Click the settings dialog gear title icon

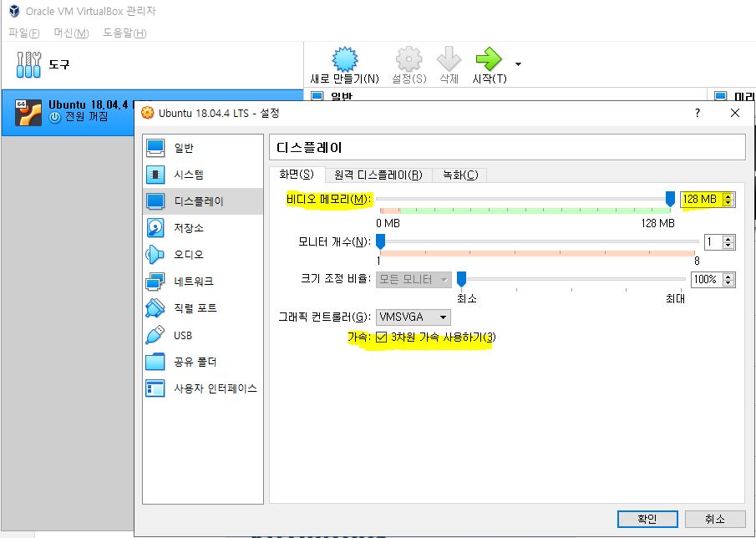point(148,114)
